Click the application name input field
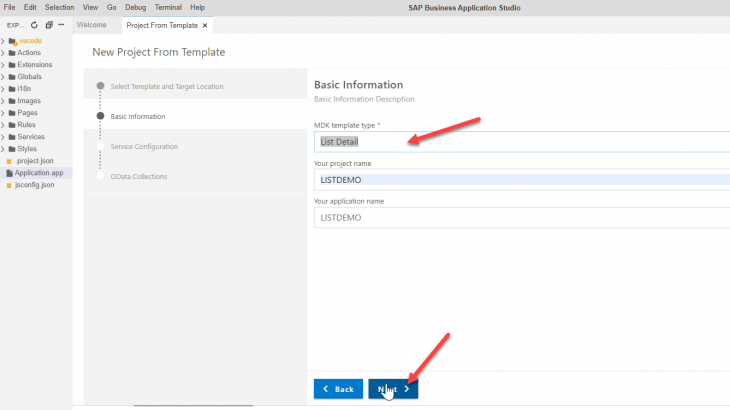This screenshot has width=730, height=410. [x=520, y=217]
